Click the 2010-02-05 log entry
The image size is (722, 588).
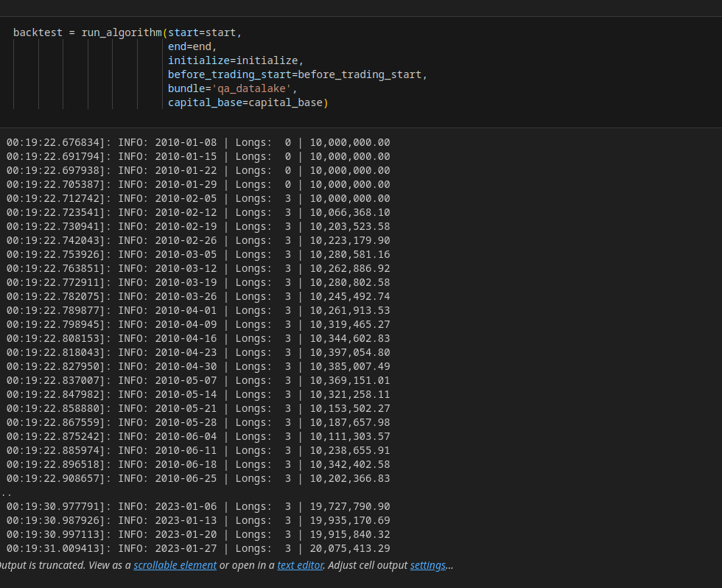198,198
